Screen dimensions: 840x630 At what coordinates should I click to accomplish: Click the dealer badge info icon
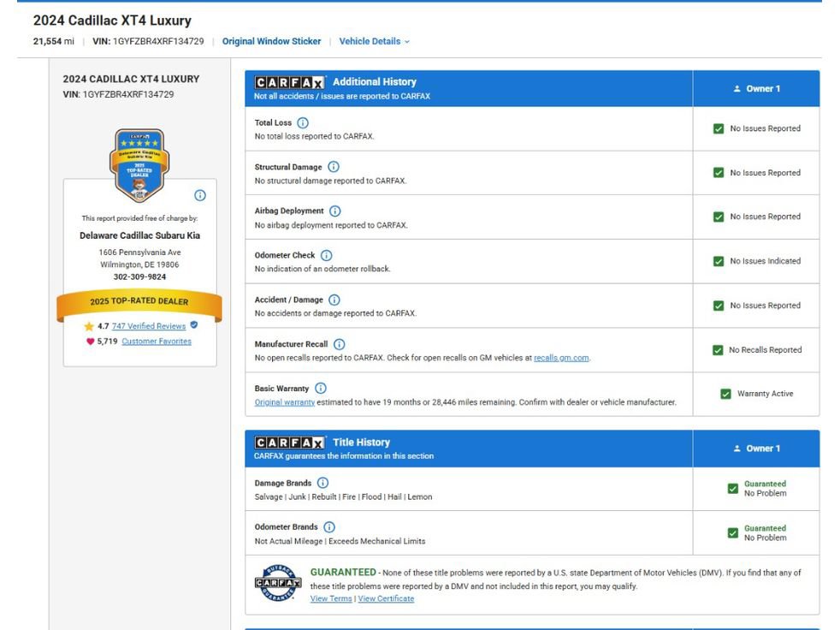coord(200,195)
